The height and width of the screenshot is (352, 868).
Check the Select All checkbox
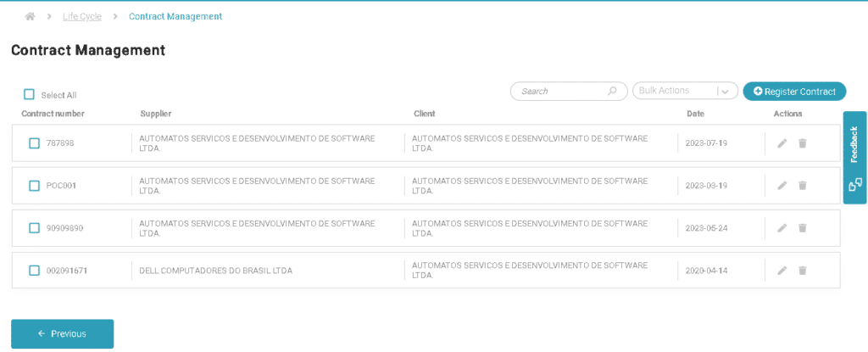tap(30, 95)
